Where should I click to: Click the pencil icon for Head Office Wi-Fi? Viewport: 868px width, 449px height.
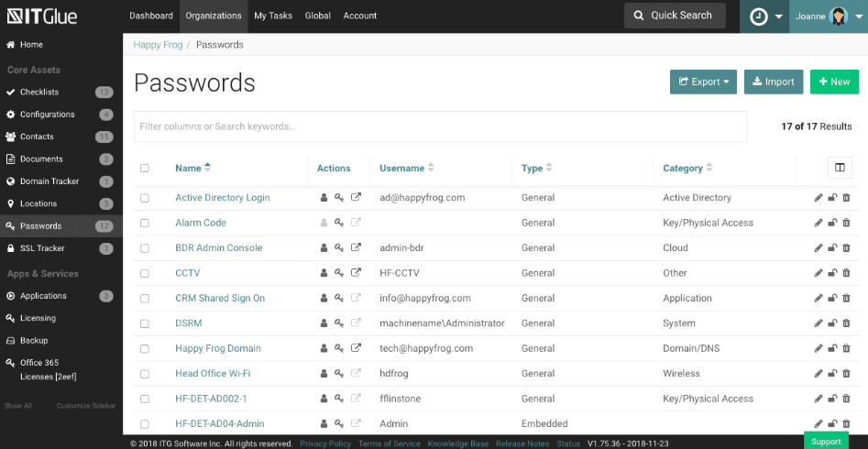[x=819, y=374]
